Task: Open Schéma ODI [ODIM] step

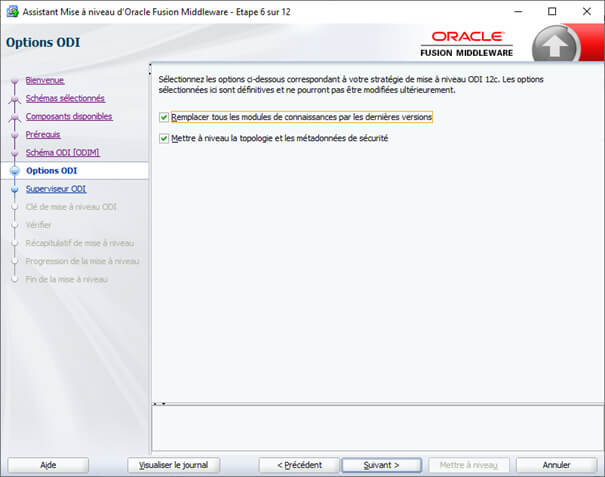Action: (63, 153)
